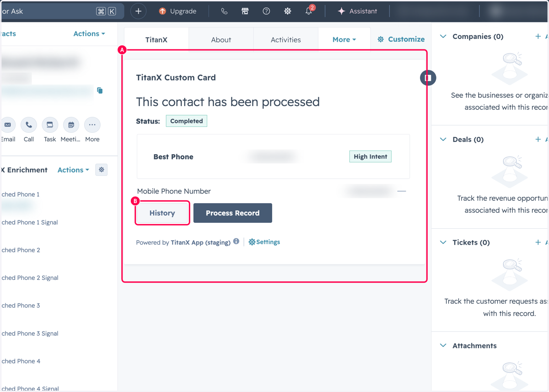Switch to the About tab
The width and height of the screenshot is (549, 392).
click(x=221, y=40)
